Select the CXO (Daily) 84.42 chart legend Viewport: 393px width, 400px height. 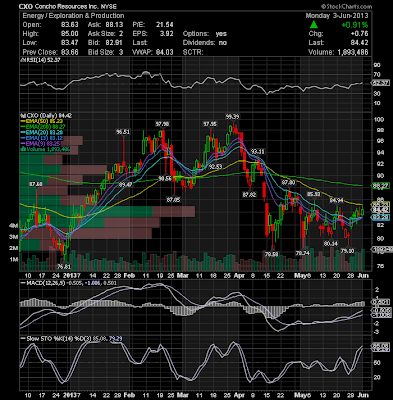pos(46,116)
